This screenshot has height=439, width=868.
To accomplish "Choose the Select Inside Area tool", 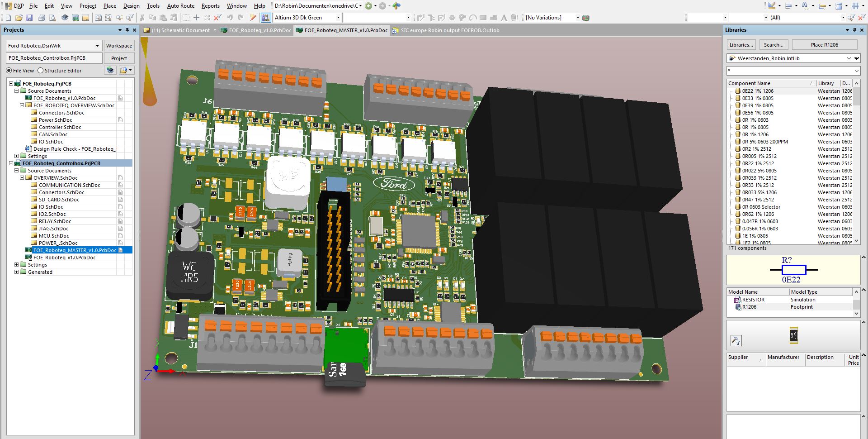I will pos(186,18).
